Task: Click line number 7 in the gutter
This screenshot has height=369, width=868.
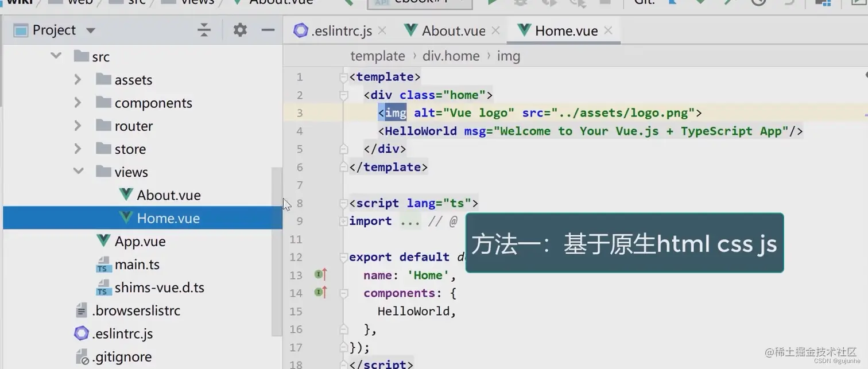Action: [x=299, y=185]
